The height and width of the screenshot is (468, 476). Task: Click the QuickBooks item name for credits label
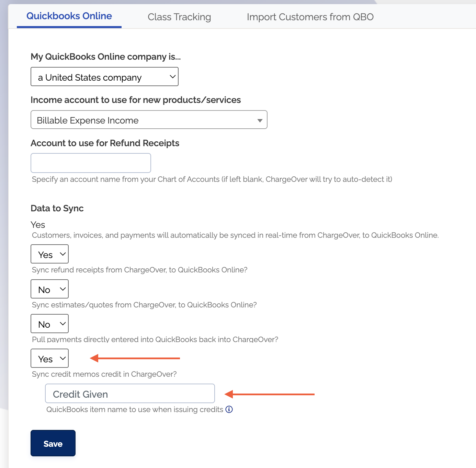135,409
